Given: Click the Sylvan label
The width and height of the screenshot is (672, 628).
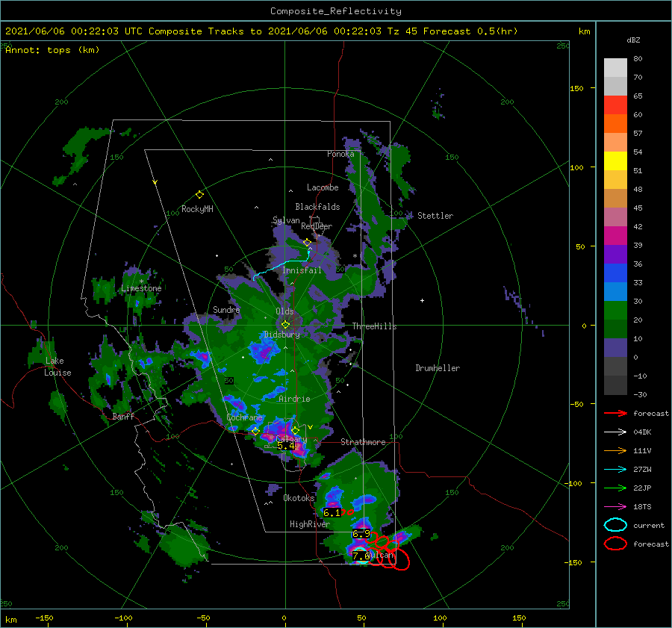Looking at the screenshot, I should pyautogui.click(x=286, y=220).
